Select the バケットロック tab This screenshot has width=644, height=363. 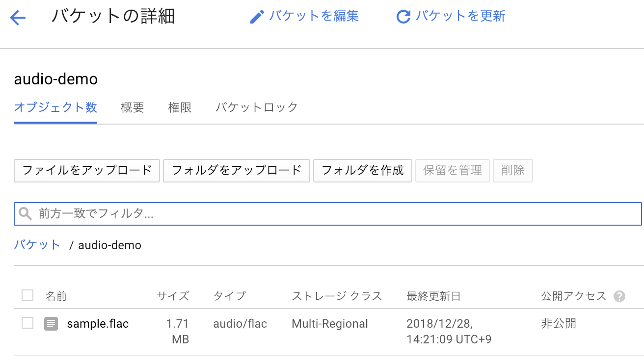[x=257, y=107]
